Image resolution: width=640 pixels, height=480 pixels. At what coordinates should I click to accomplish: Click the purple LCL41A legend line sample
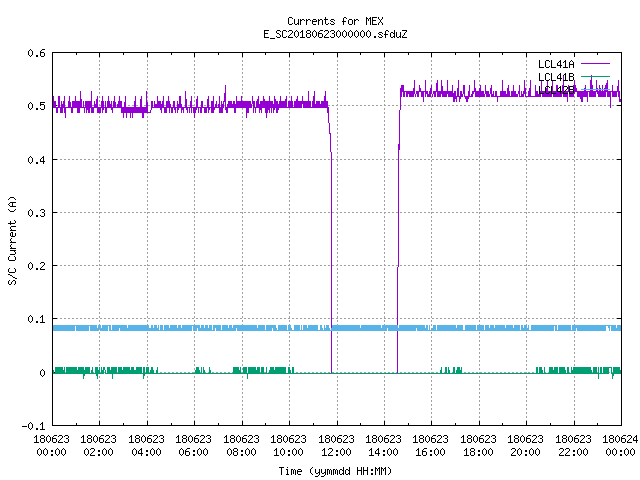[595, 64]
